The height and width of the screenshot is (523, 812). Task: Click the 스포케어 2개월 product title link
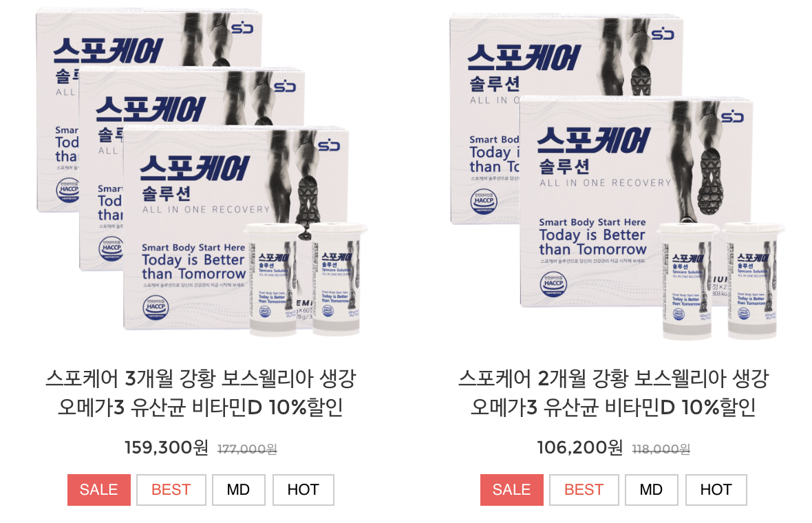pyautogui.click(x=614, y=392)
